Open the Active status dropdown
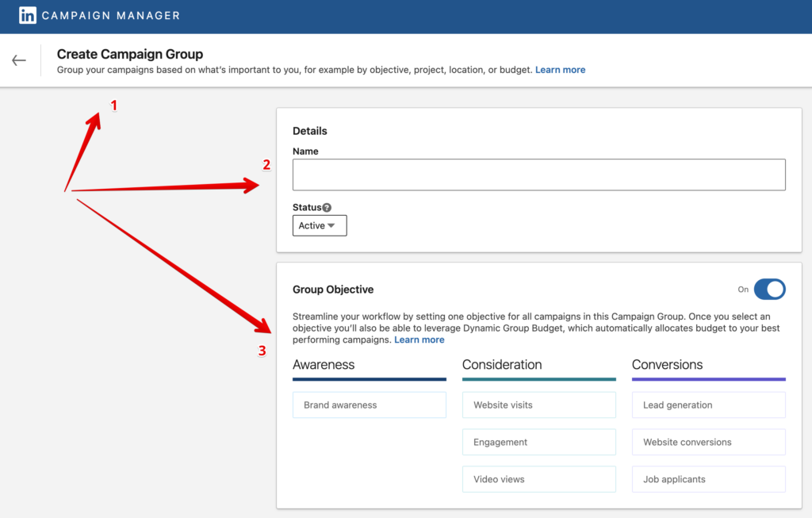 point(320,226)
